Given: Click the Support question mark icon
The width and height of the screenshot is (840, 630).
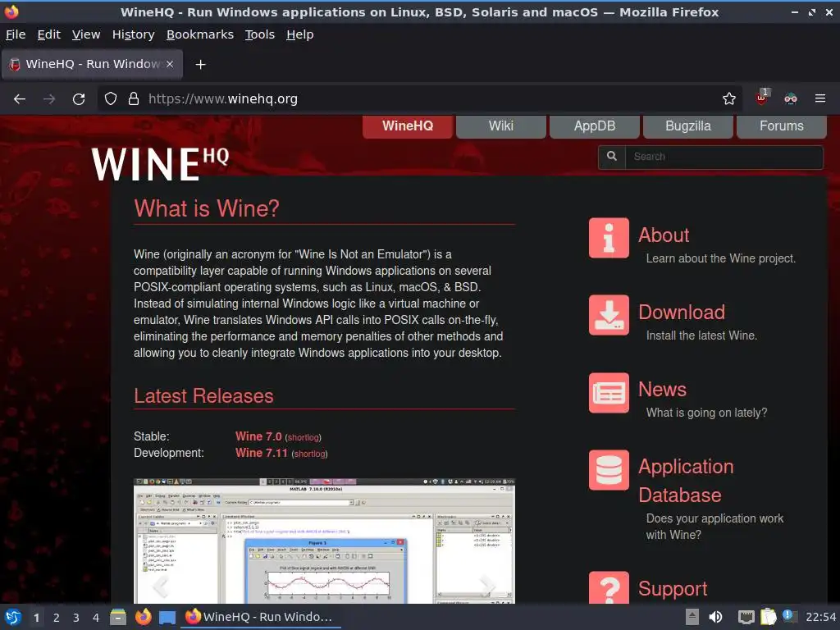Looking at the screenshot, I should coord(609,587).
